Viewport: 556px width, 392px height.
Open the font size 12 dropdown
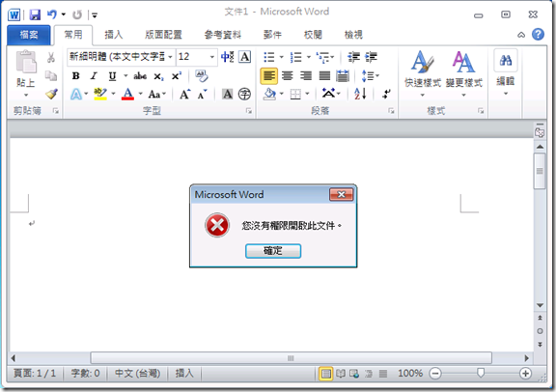[x=212, y=57]
